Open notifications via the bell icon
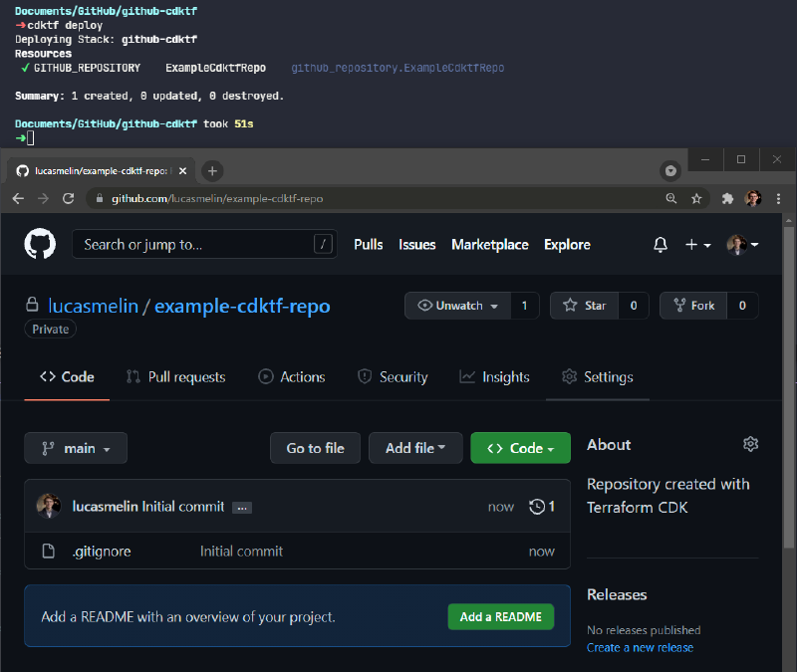The image size is (797, 672). pos(660,244)
